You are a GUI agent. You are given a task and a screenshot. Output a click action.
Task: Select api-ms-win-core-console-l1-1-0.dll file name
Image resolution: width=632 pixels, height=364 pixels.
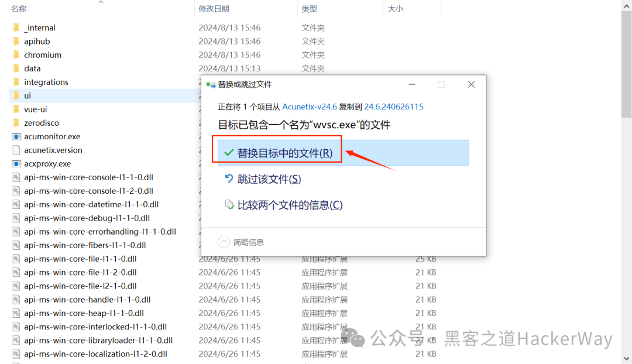pyautogui.click(x=88, y=177)
